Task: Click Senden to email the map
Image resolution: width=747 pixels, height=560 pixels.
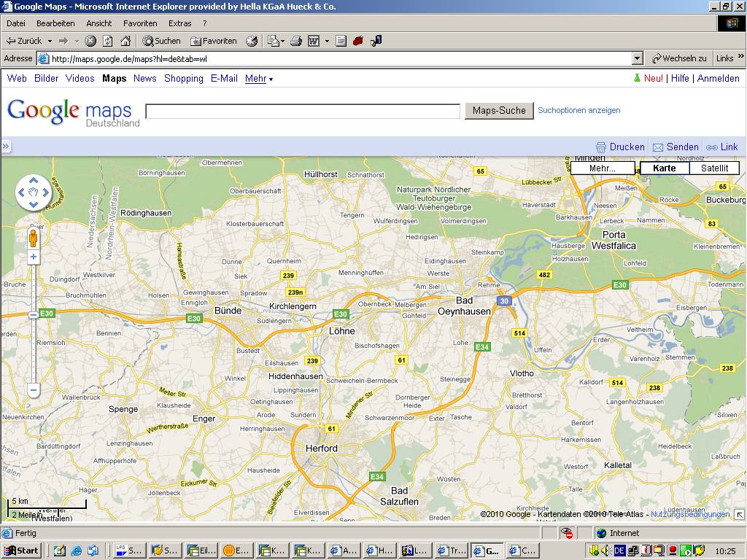Action: (676, 147)
